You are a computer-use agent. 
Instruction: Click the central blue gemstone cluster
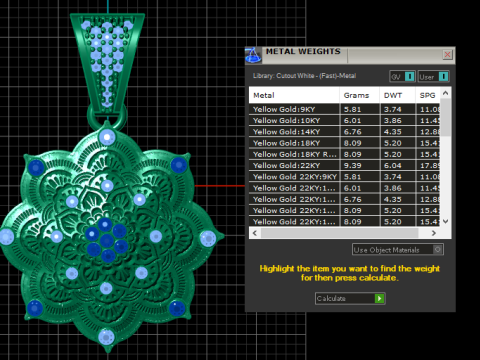click(x=107, y=240)
